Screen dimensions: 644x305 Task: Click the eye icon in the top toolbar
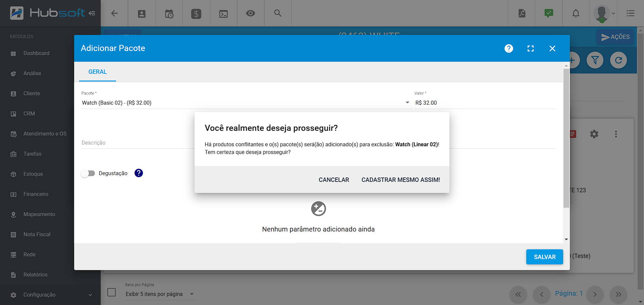[x=250, y=13]
